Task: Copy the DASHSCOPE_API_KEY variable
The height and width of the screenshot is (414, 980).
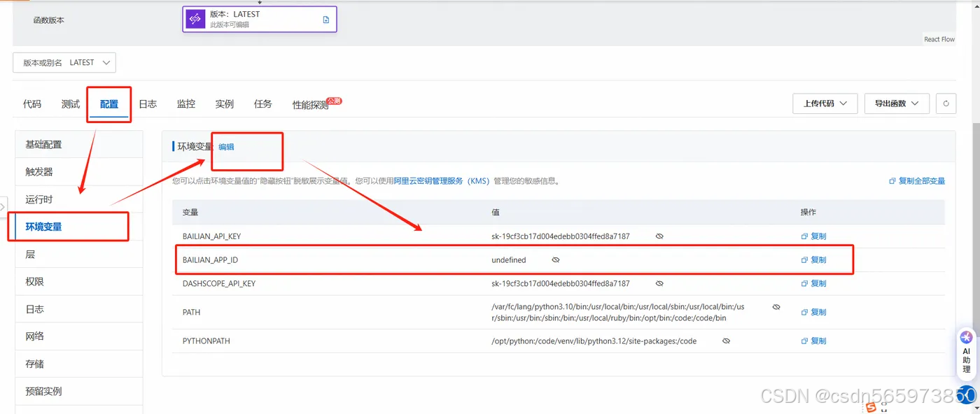Action: pyautogui.click(x=814, y=283)
